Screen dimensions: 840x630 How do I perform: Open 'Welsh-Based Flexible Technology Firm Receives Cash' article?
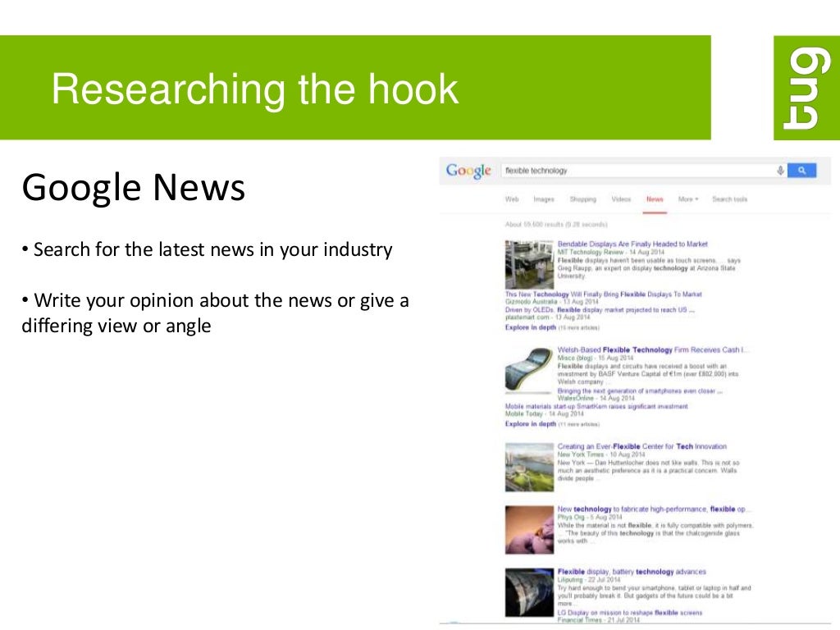click(652, 349)
